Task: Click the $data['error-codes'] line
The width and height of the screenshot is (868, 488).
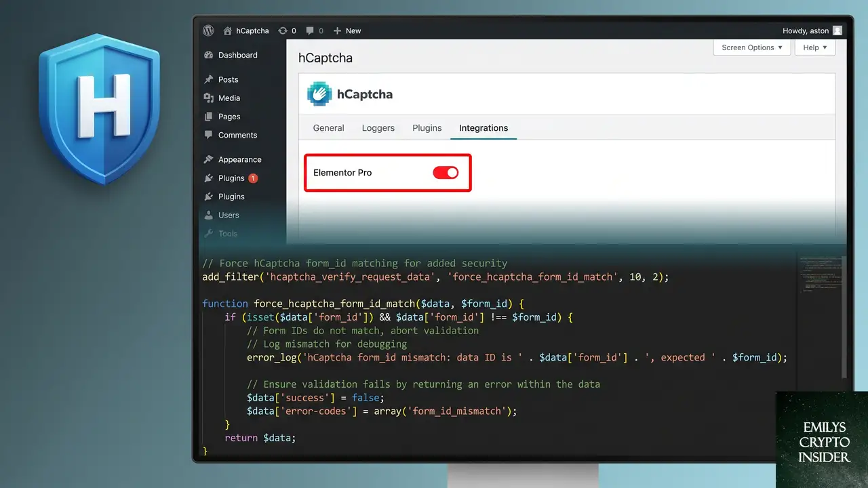Action: tap(382, 411)
